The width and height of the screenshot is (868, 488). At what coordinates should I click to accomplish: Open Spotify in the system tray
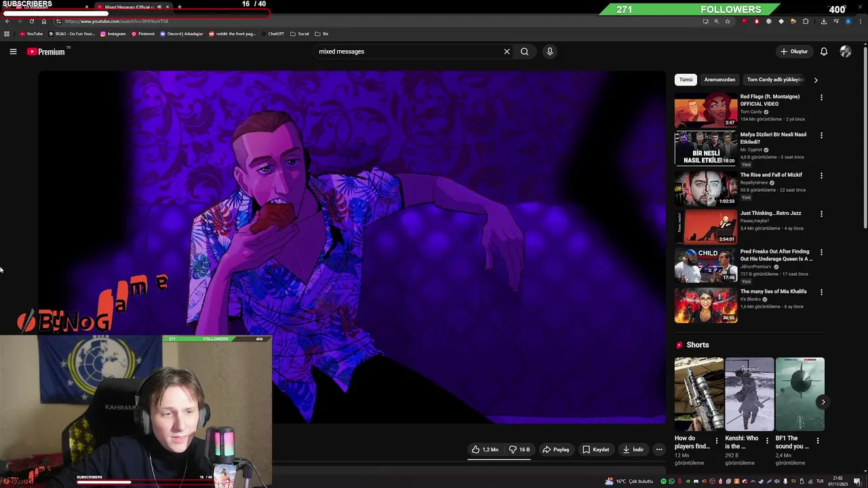pyautogui.click(x=663, y=481)
